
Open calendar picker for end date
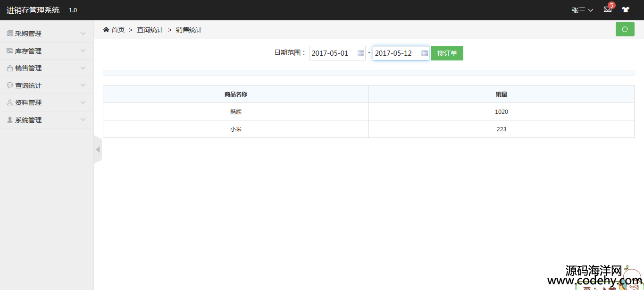[424, 53]
